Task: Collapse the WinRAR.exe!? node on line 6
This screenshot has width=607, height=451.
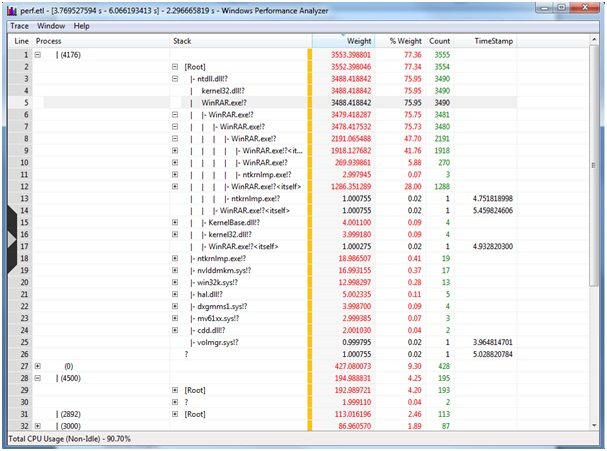Action: tap(175, 115)
